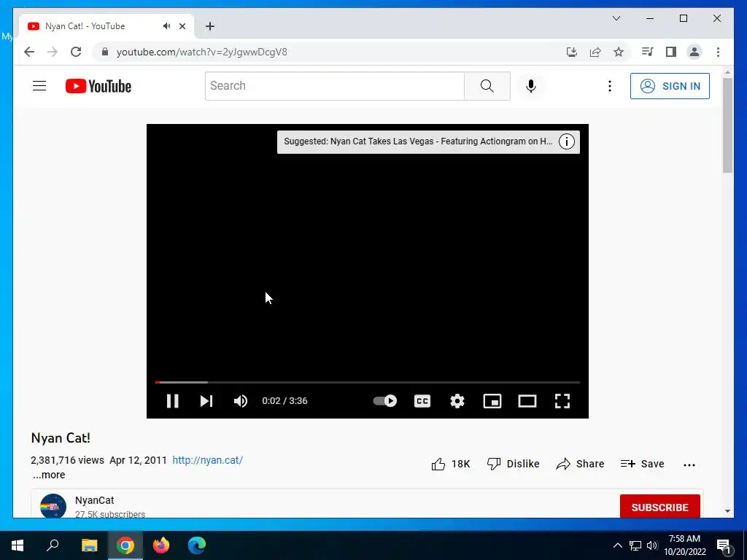Close the Nyan Cat YouTube tab
The image size is (747, 560).
click(x=182, y=26)
